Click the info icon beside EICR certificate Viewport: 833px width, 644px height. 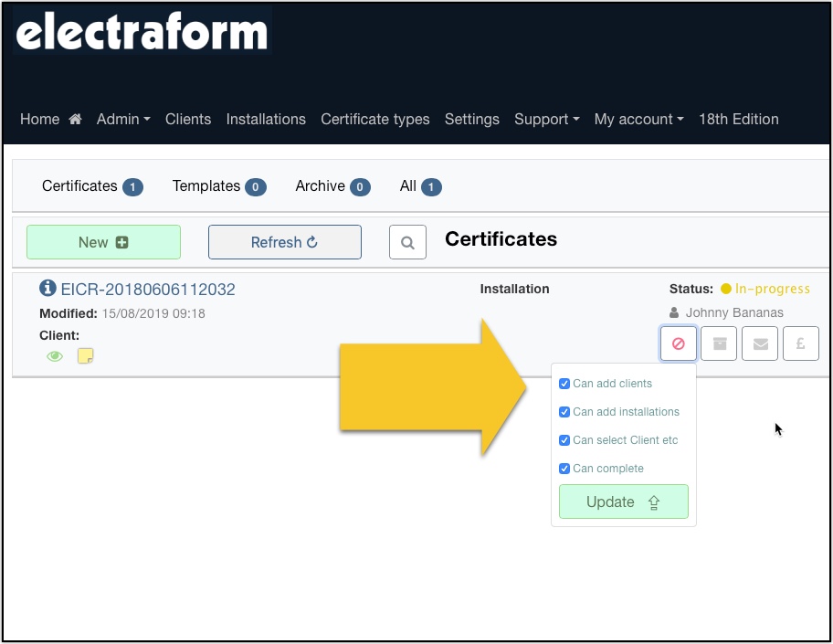pos(47,288)
